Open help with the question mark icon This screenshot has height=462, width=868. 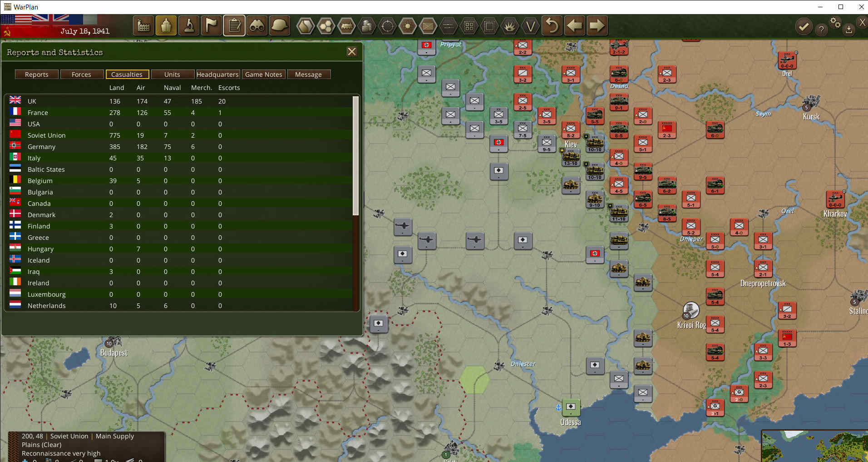tap(821, 30)
